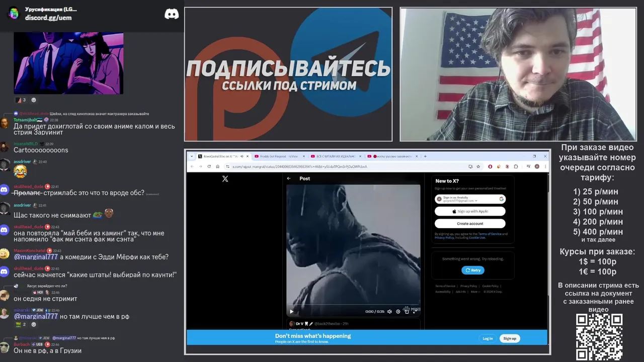This screenshot has width=644, height=362.
Task: Go back with the Post back arrow
Action: point(289,178)
